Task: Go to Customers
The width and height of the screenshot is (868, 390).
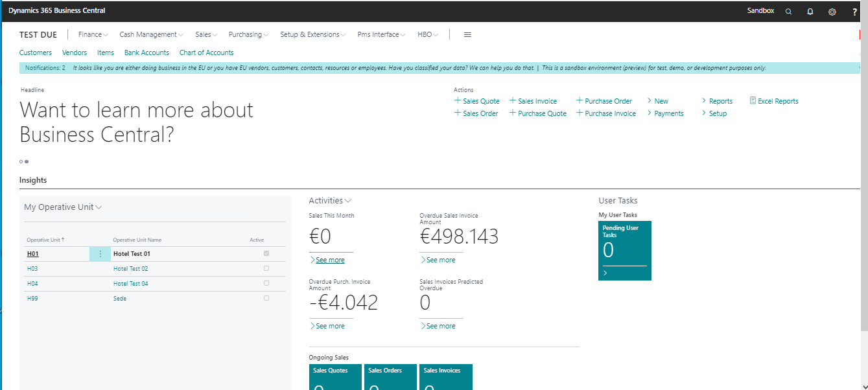Action: (x=36, y=53)
